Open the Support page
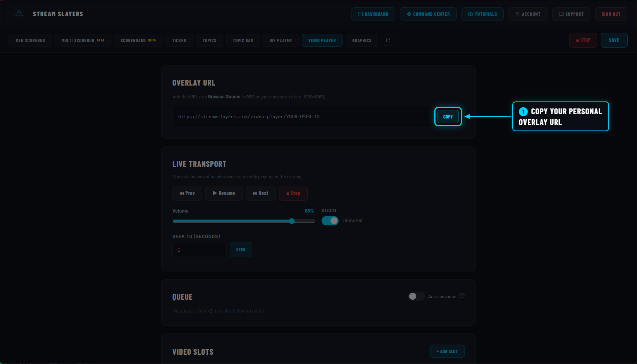This screenshot has width=637, height=364. pyautogui.click(x=571, y=14)
